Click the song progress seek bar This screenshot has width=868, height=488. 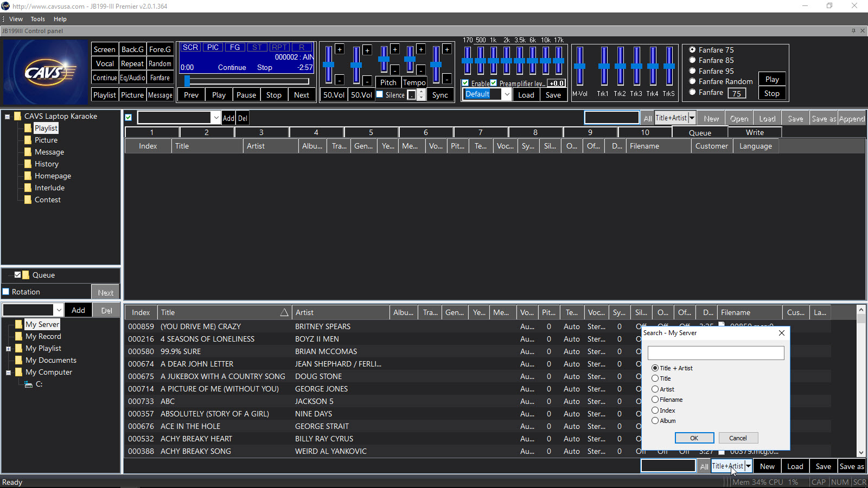tap(247, 81)
